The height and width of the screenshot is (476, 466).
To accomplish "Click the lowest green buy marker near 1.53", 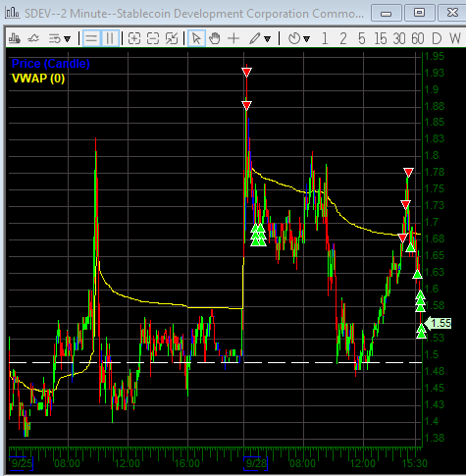I will pyautogui.click(x=422, y=333).
